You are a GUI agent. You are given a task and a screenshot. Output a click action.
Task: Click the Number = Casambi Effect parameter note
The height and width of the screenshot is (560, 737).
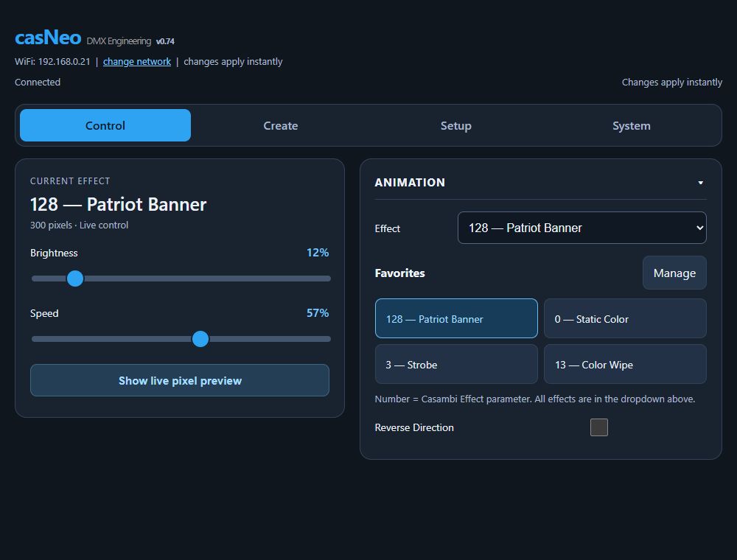pyautogui.click(x=535, y=399)
